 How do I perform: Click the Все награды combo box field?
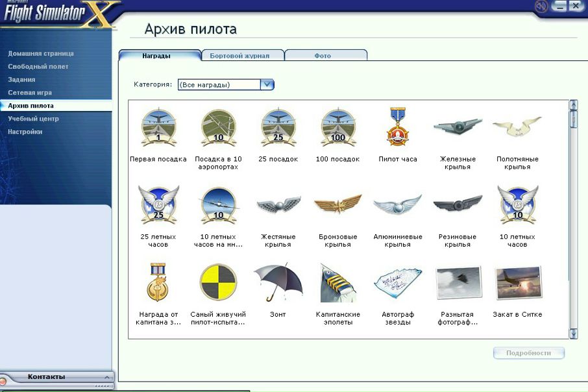coord(219,84)
